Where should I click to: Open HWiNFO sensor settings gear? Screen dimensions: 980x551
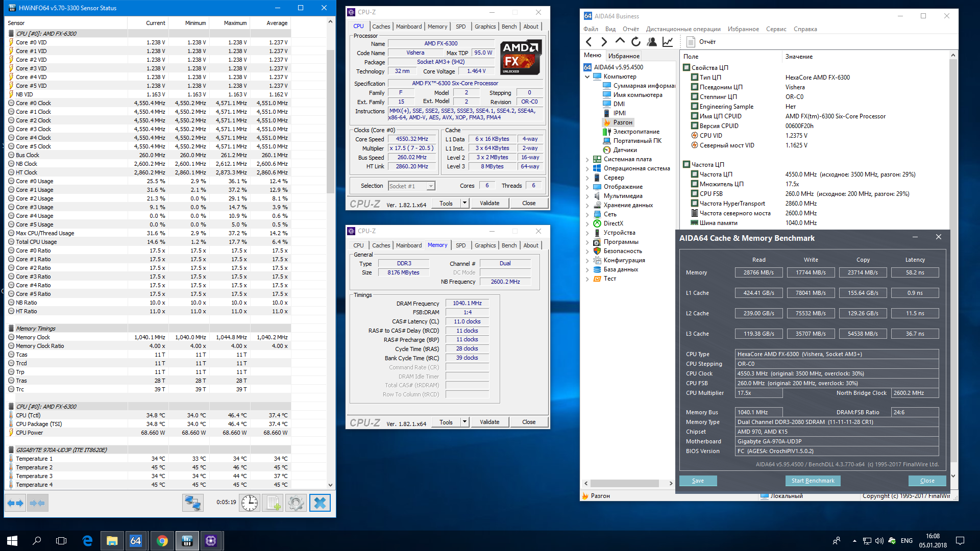[x=296, y=503]
